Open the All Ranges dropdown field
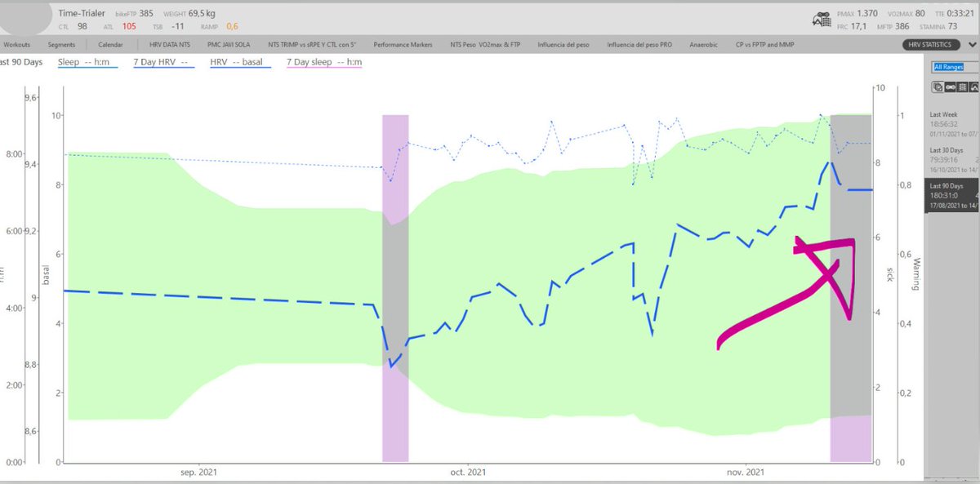This screenshot has width=980, height=484. click(x=955, y=67)
